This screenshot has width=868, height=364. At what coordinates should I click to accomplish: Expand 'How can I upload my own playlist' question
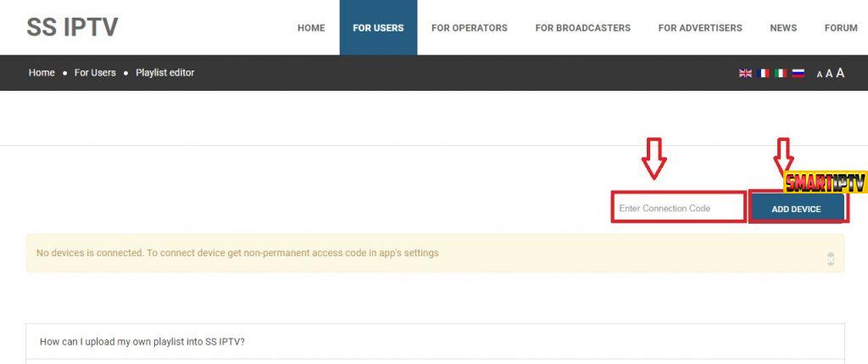pos(435,342)
